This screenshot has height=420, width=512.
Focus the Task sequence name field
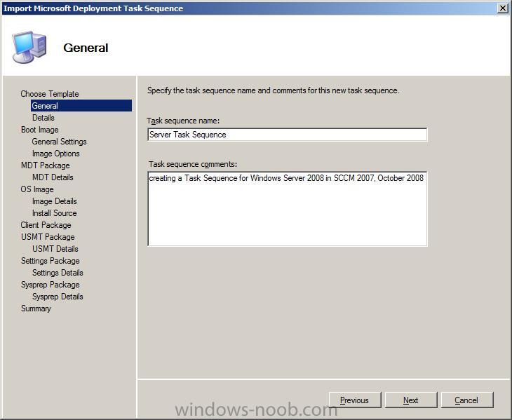pos(287,135)
